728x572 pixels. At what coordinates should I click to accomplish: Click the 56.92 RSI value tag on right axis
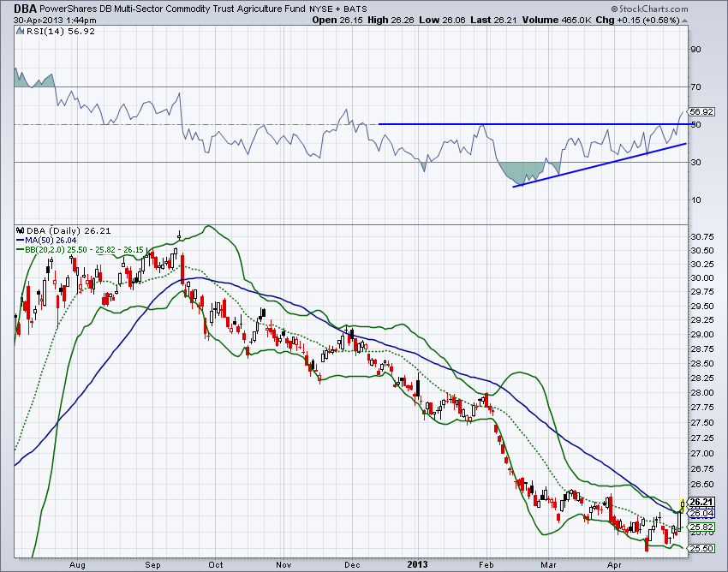point(701,112)
